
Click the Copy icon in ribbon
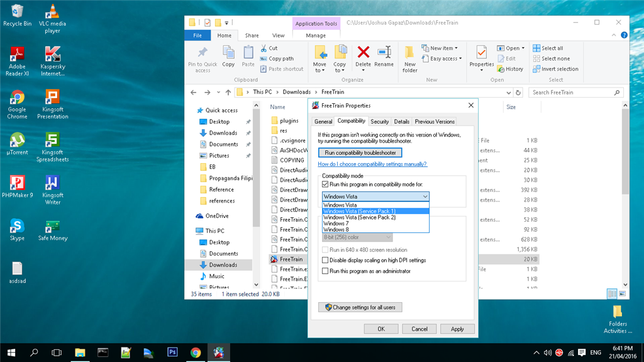click(x=228, y=53)
